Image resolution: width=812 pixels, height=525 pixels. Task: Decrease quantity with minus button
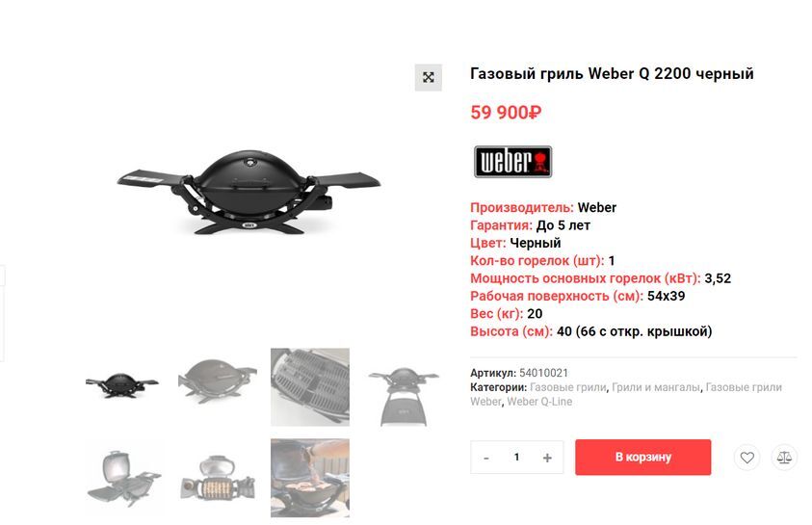click(485, 458)
